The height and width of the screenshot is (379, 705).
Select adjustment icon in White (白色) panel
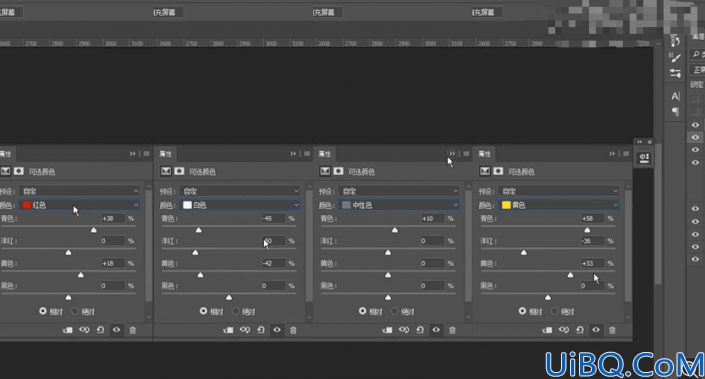166,171
